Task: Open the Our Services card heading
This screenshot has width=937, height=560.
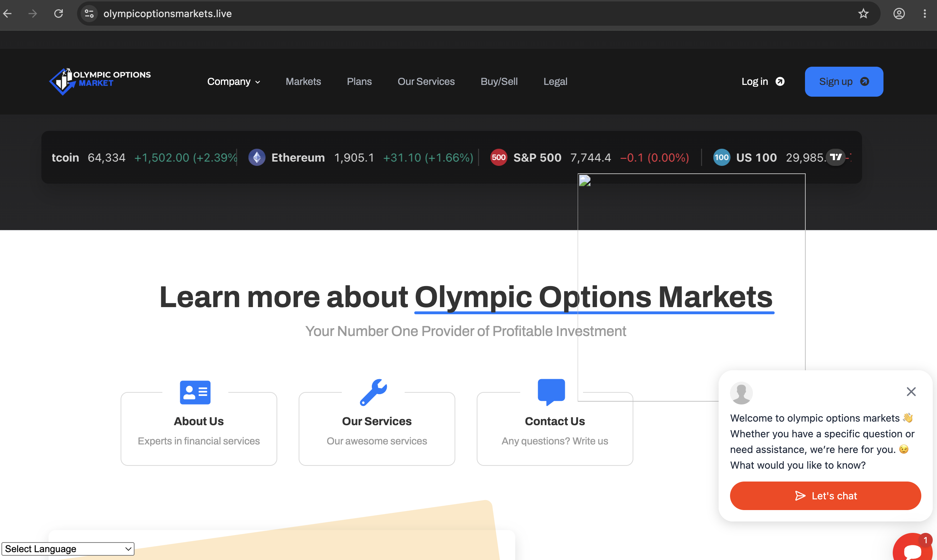Action: click(x=376, y=421)
